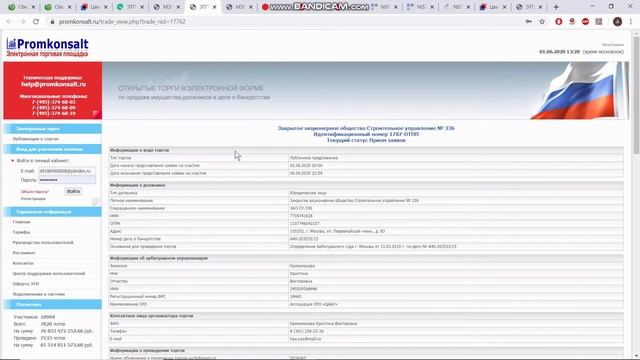Open the Регистрация link at top right
Viewport: 640px width, 360px height.
pyautogui.click(x=613, y=44)
